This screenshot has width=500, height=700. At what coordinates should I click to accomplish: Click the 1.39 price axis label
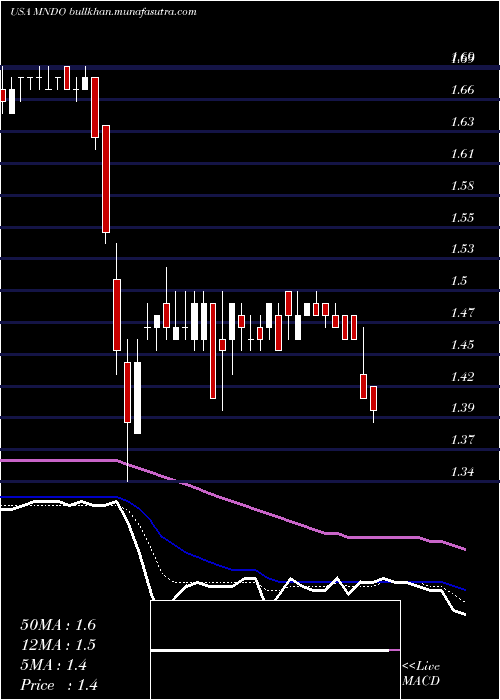coord(462,408)
